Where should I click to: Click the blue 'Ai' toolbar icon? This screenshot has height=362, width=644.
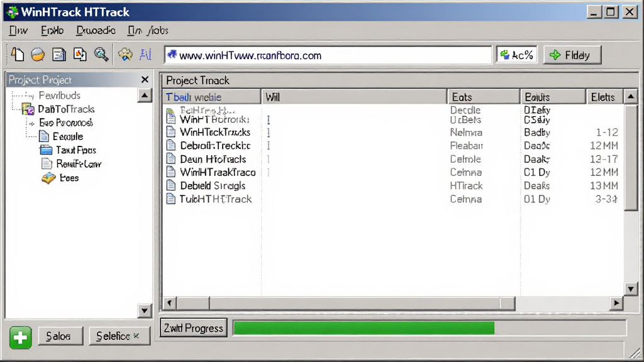point(145,55)
